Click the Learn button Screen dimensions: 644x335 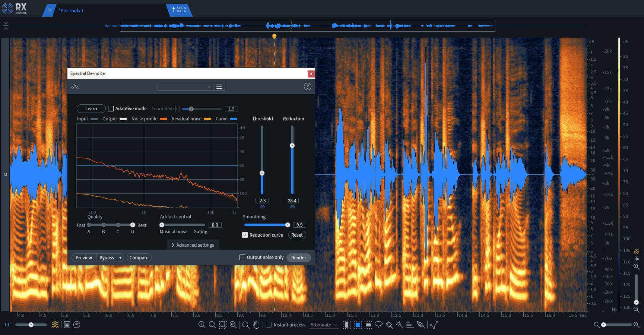[x=91, y=108]
